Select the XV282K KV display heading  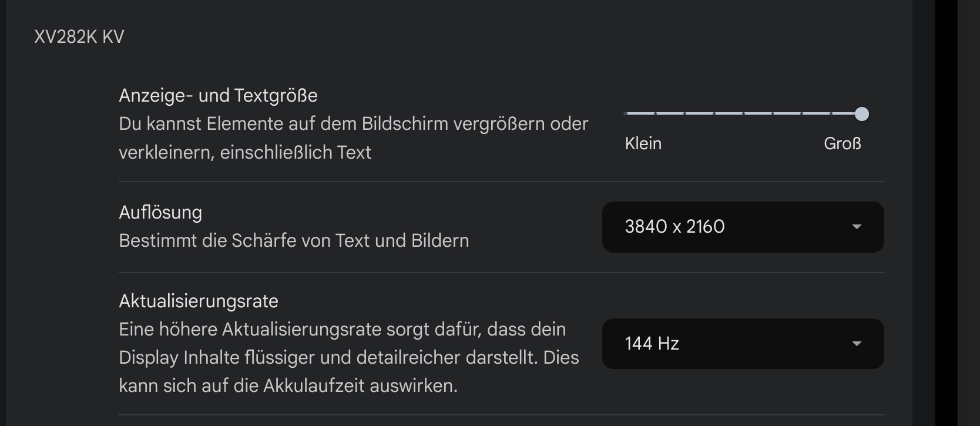(79, 36)
